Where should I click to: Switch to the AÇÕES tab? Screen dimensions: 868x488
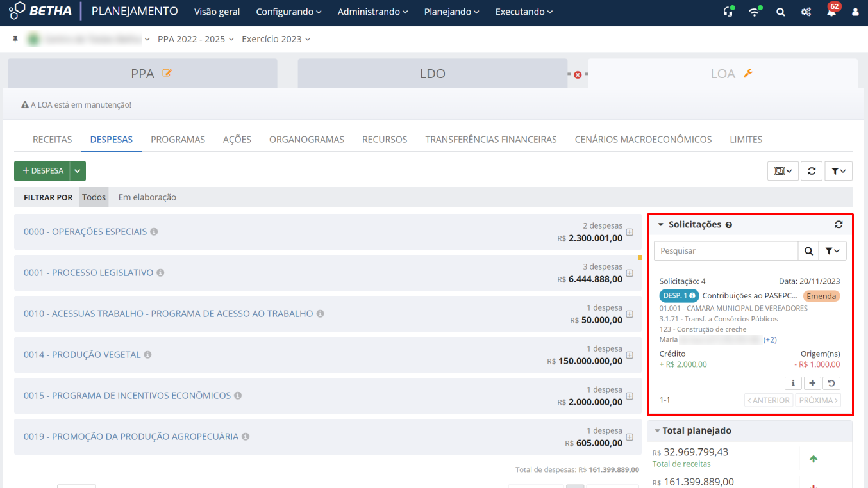pos(237,139)
